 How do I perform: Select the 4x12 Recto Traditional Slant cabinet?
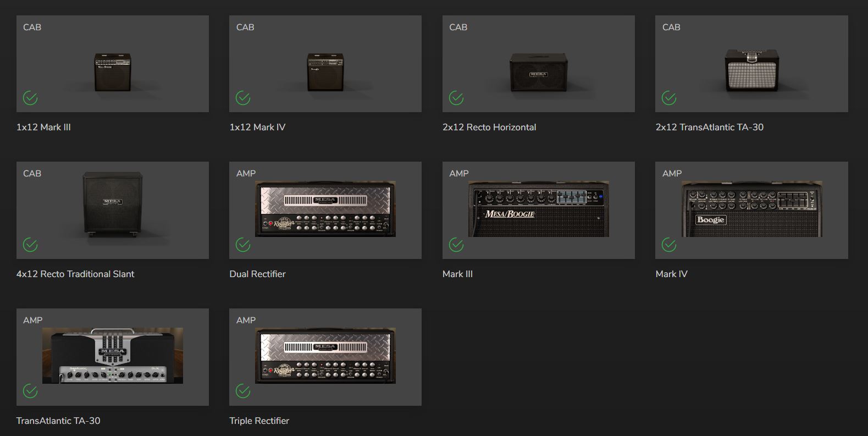(x=113, y=204)
